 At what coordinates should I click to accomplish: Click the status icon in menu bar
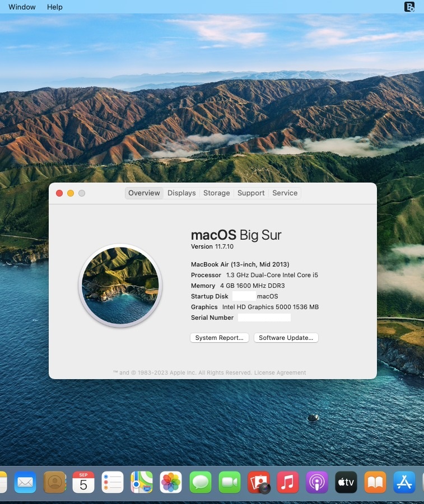coord(409,7)
